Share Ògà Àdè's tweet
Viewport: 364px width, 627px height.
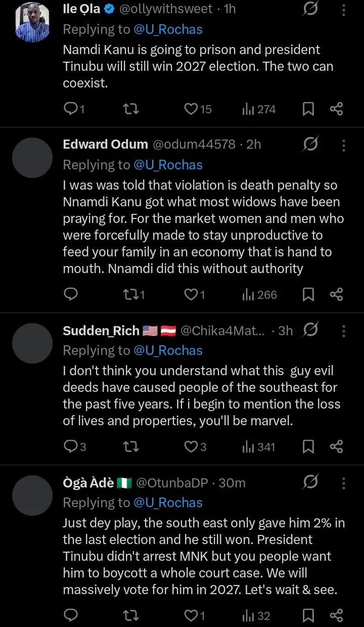click(337, 615)
